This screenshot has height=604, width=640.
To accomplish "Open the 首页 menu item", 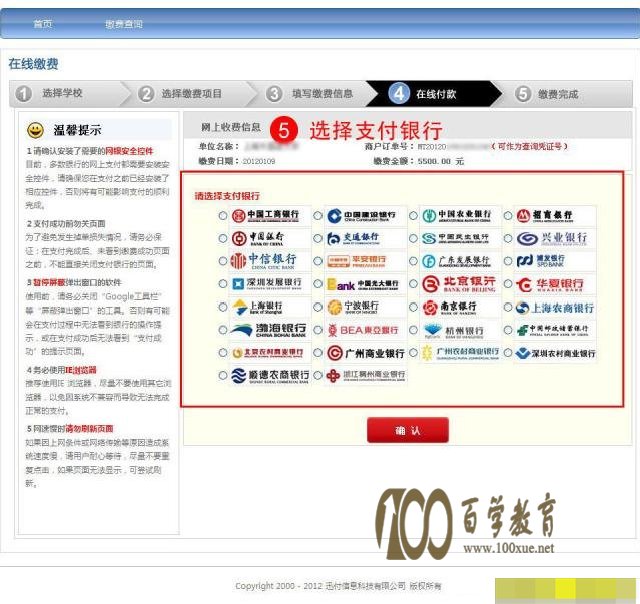I will (x=42, y=24).
